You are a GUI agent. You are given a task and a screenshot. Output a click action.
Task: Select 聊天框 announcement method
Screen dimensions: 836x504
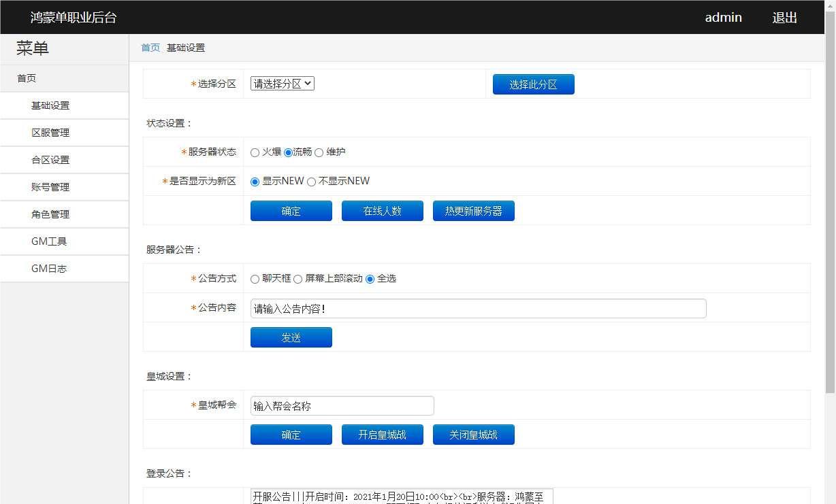255,280
